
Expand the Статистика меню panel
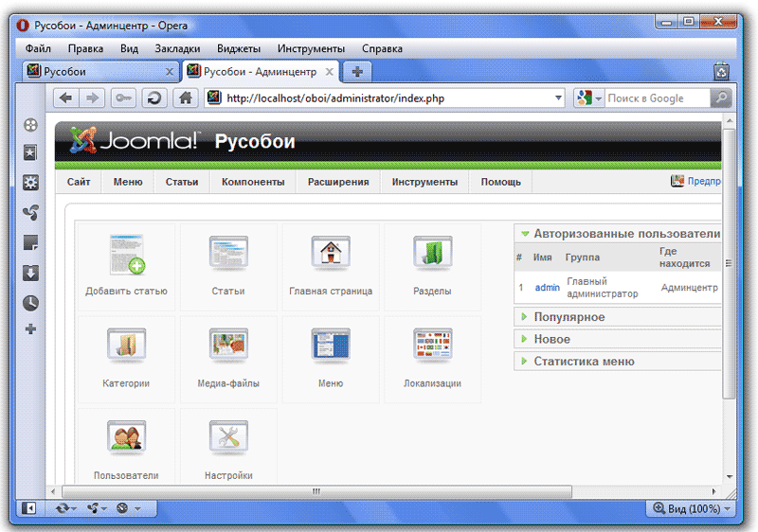584,362
